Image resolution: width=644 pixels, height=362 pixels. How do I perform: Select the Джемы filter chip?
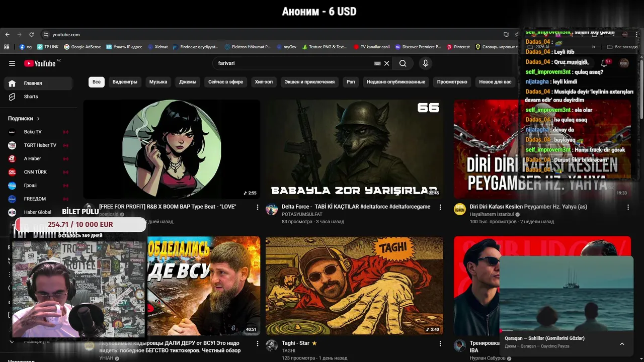click(x=188, y=82)
